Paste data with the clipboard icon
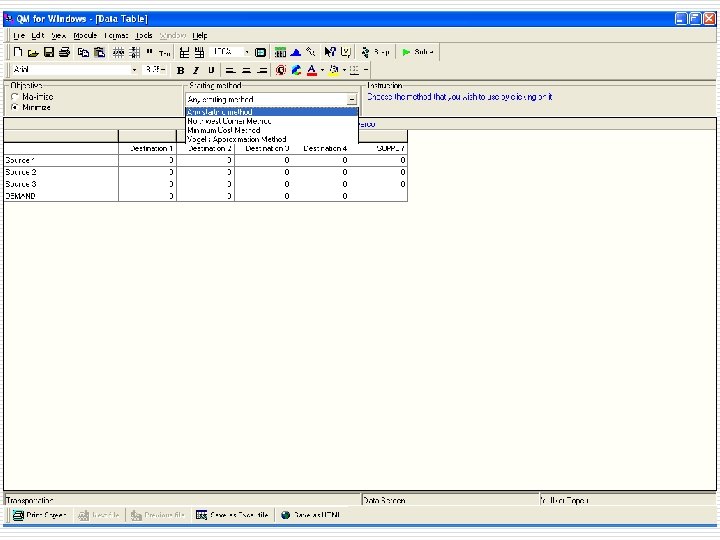720x540 pixels. (99, 52)
